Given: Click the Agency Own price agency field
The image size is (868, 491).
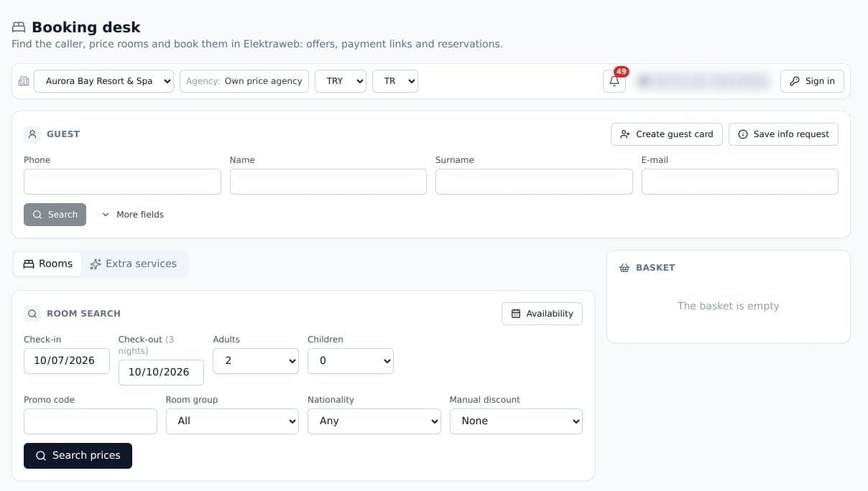Looking at the screenshot, I should pos(244,81).
